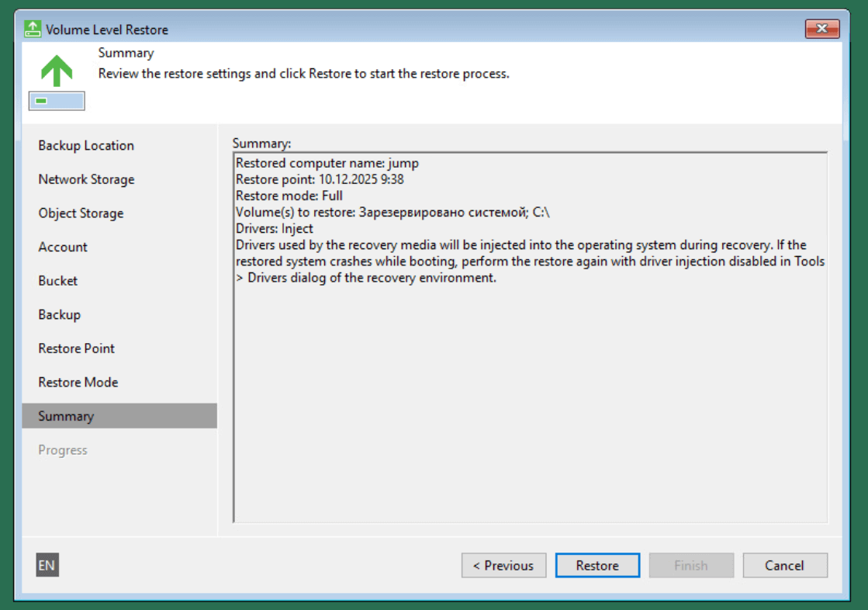This screenshot has width=868, height=610.
Task: Close the Volume Level Restore window
Action: [821, 29]
